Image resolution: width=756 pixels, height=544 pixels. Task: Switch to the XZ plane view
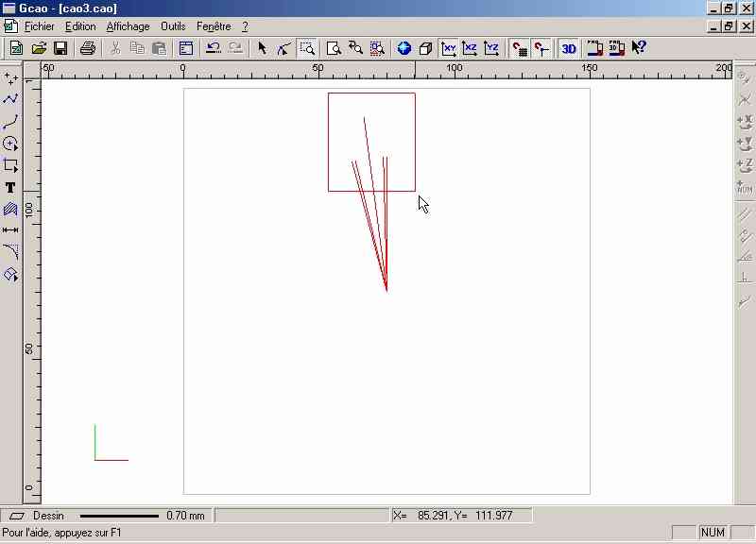pos(470,48)
